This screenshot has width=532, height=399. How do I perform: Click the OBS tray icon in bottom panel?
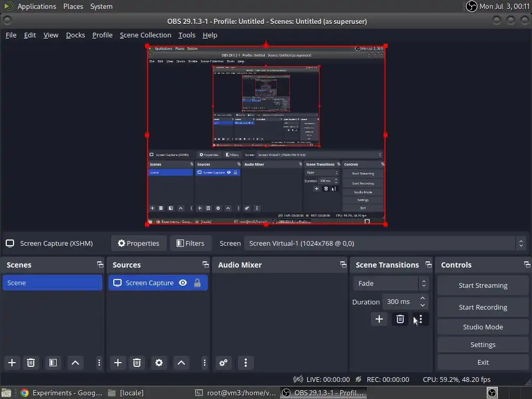(493, 393)
